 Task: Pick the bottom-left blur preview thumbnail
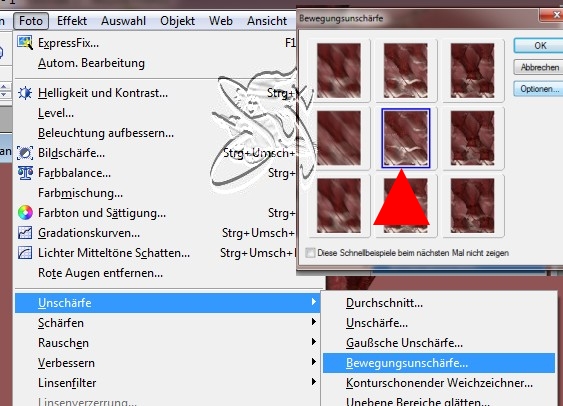coord(339,205)
